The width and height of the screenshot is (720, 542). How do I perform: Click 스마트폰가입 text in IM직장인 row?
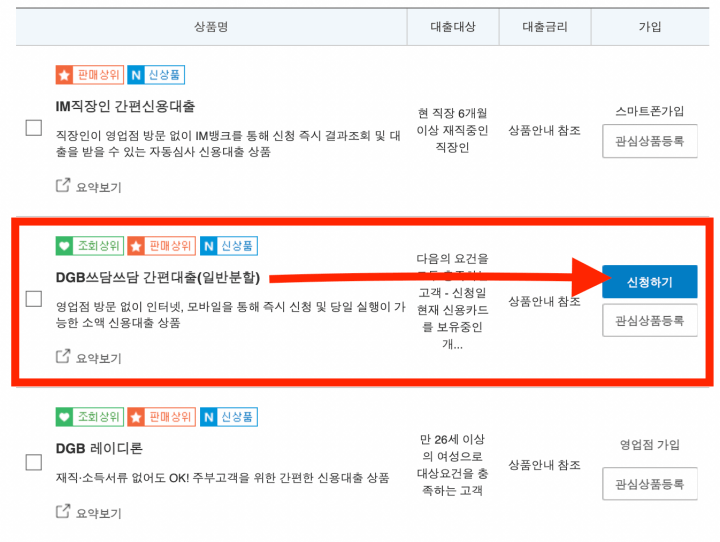(x=650, y=111)
